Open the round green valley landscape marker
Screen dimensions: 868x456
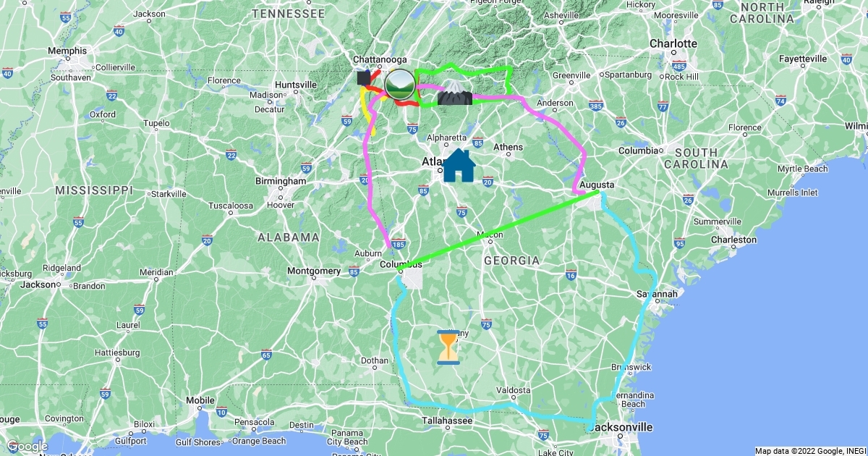pyautogui.click(x=399, y=85)
